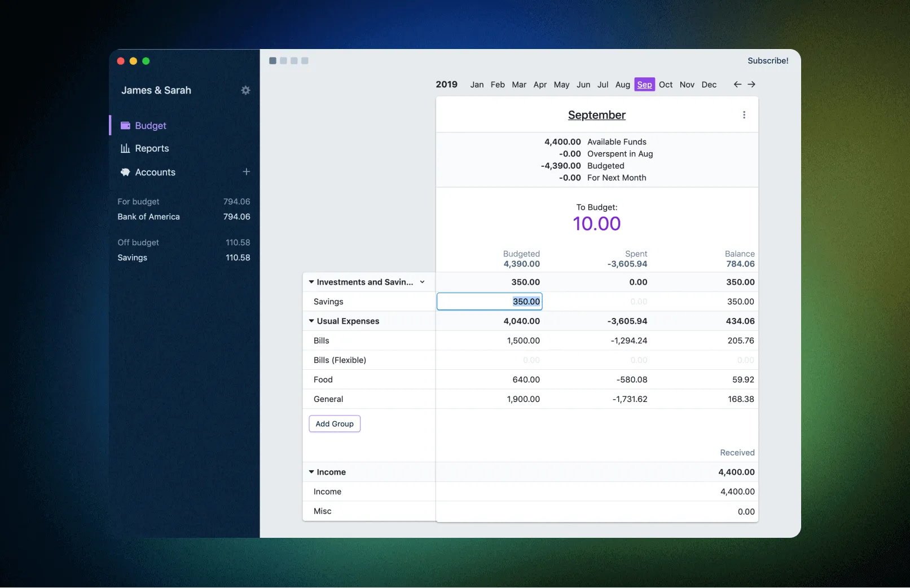This screenshot has width=910, height=588.
Task: Switch to Feb month
Action: click(x=498, y=85)
